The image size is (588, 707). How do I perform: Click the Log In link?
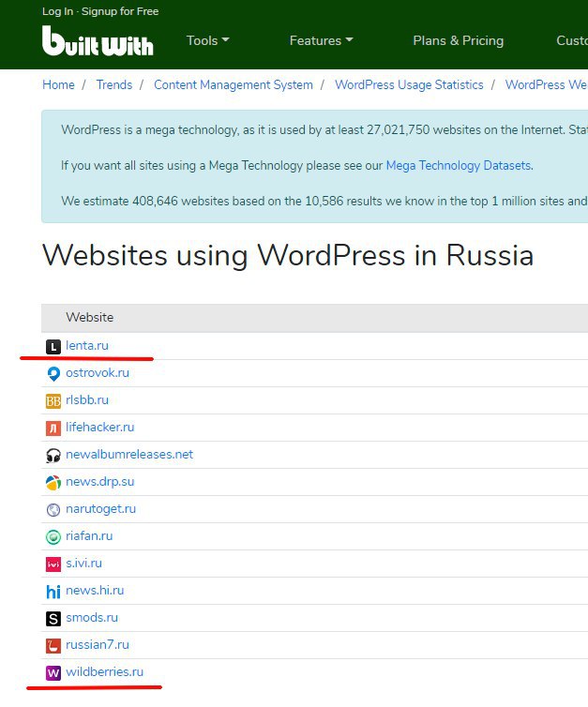click(x=58, y=11)
